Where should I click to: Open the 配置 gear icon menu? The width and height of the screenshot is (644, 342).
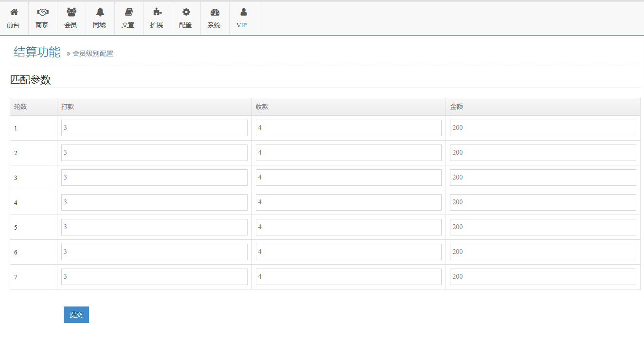[x=186, y=13]
